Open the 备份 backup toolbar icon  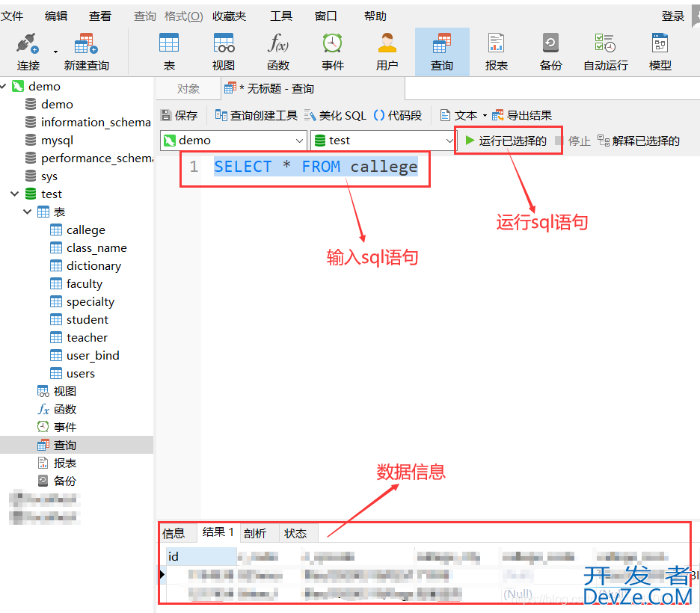coord(550,43)
